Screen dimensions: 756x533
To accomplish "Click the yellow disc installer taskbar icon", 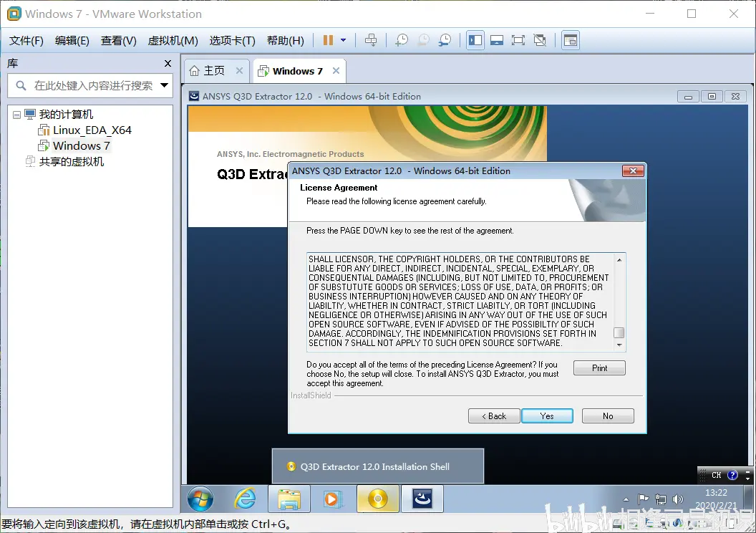I will tap(378, 499).
